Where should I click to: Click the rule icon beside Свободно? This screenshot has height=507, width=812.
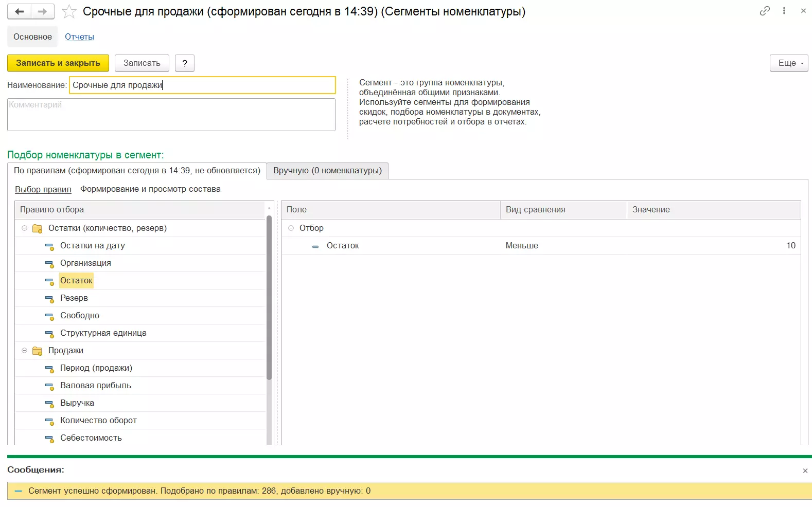click(49, 316)
